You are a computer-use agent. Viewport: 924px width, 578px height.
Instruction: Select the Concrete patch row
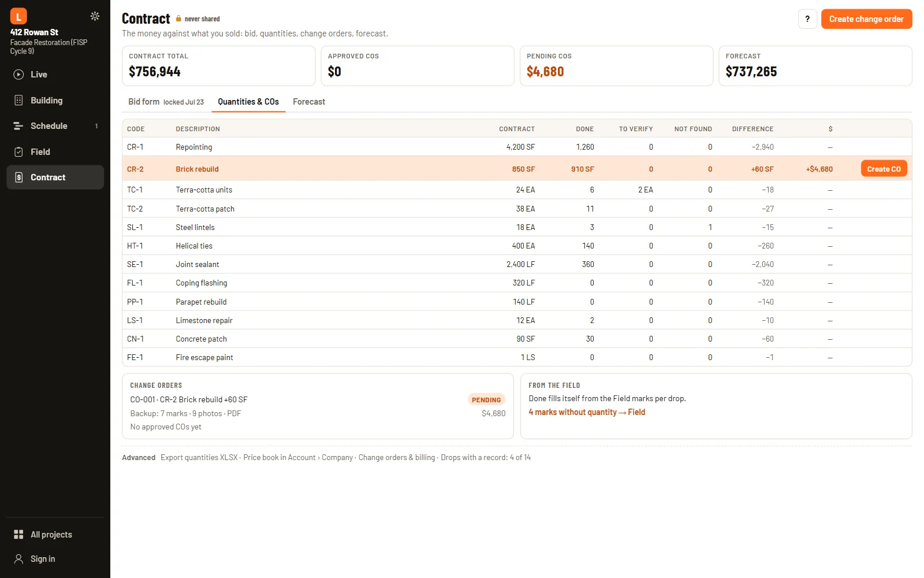coord(517,339)
